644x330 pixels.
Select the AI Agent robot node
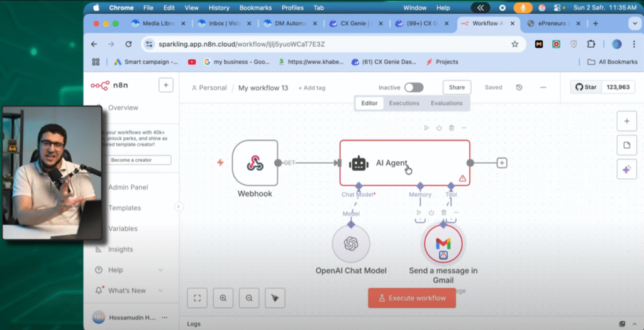tap(404, 163)
